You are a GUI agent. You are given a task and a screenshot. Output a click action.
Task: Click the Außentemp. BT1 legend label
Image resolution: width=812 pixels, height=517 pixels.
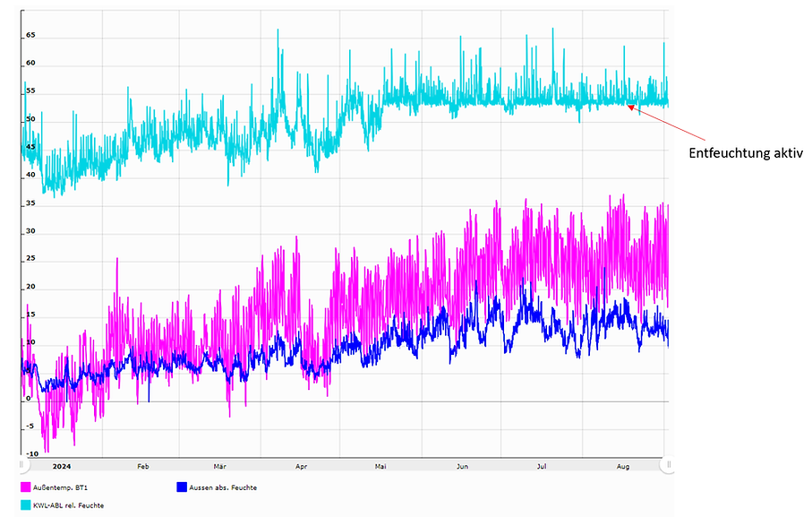[61, 487]
